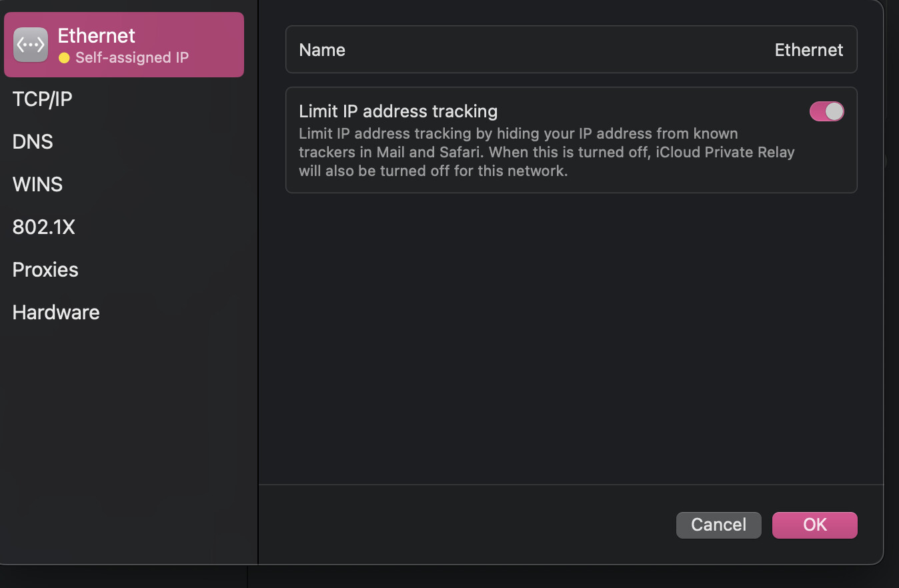Image resolution: width=899 pixels, height=588 pixels.
Task: Open the 802.1X settings section
Action: tap(43, 227)
